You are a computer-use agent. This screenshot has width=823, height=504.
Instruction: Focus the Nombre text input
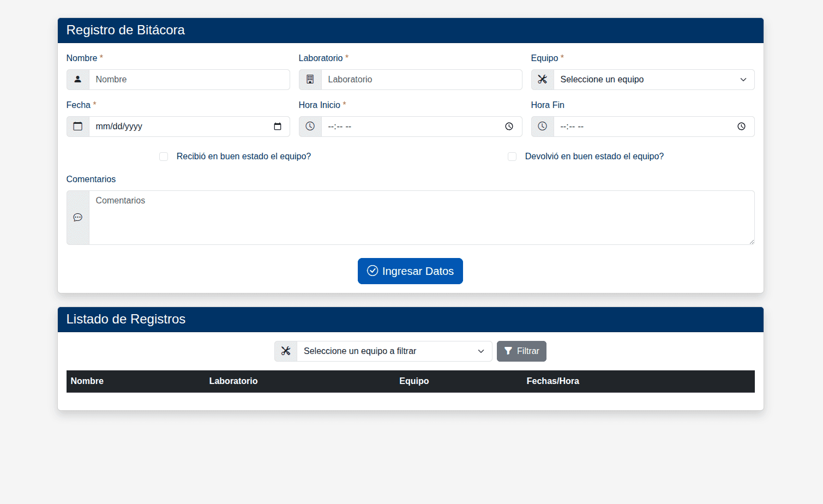(189, 80)
